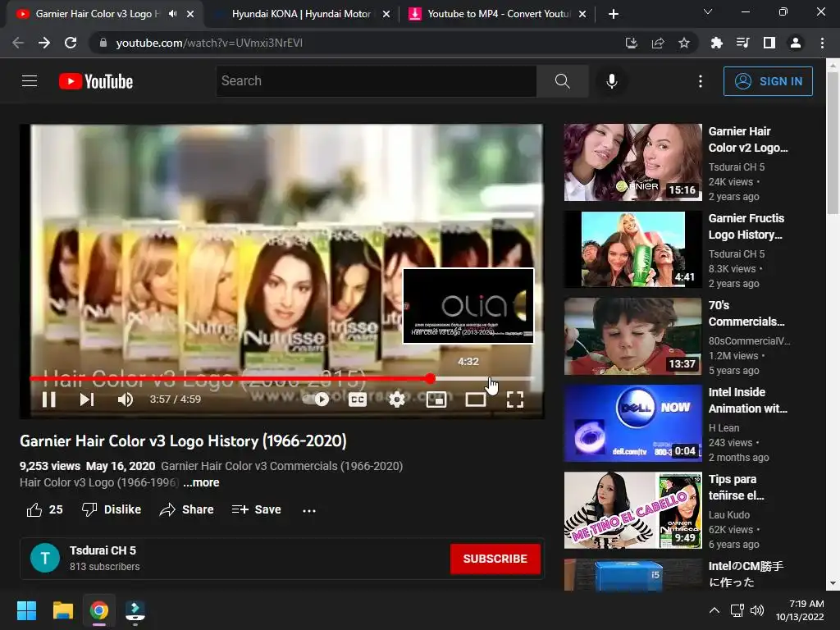This screenshot has height=630, width=840.
Task: Switch to theater mode
Action: pos(475,399)
